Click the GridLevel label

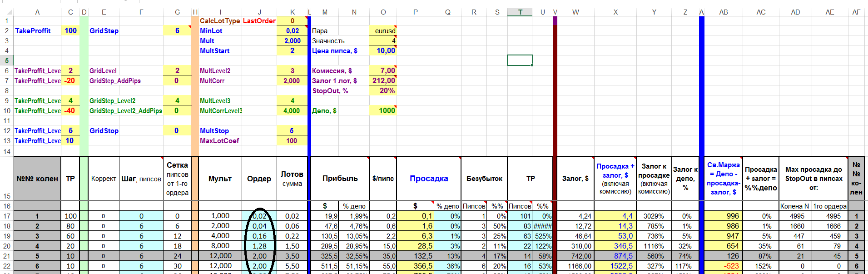(103, 71)
